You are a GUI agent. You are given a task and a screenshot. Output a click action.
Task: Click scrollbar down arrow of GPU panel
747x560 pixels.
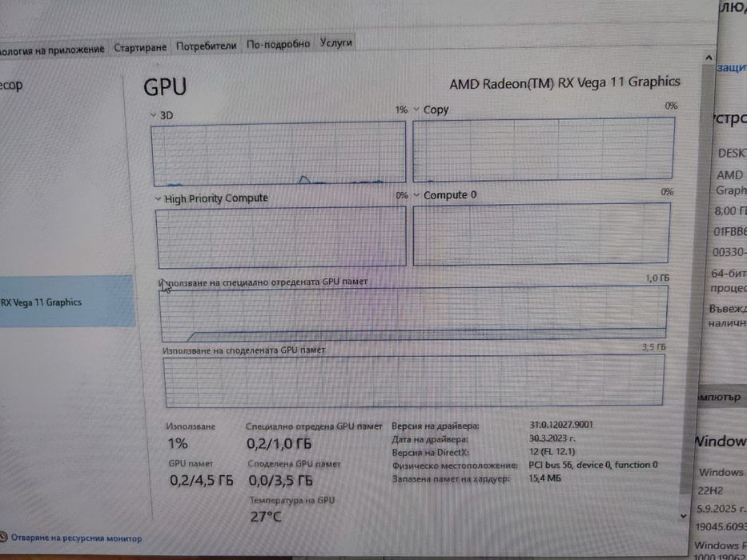point(684,516)
